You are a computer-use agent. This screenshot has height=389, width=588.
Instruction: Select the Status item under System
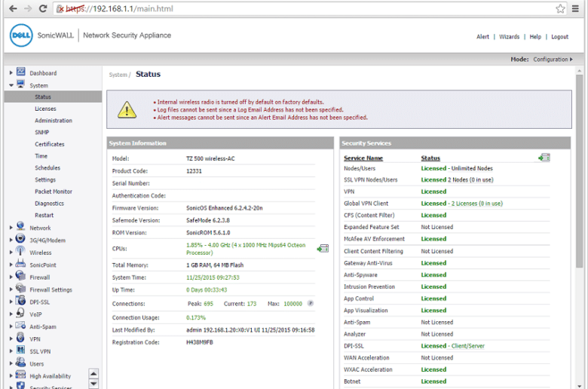(x=53, y=96)
